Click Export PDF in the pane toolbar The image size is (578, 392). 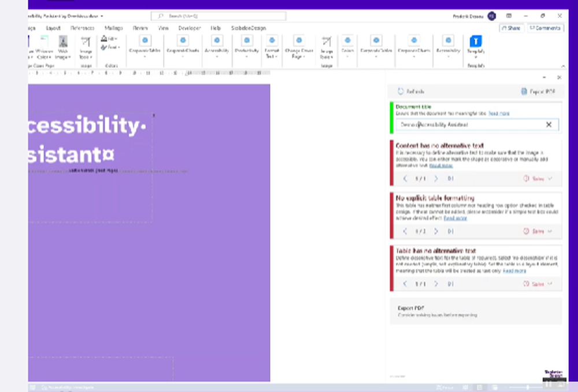538,91
